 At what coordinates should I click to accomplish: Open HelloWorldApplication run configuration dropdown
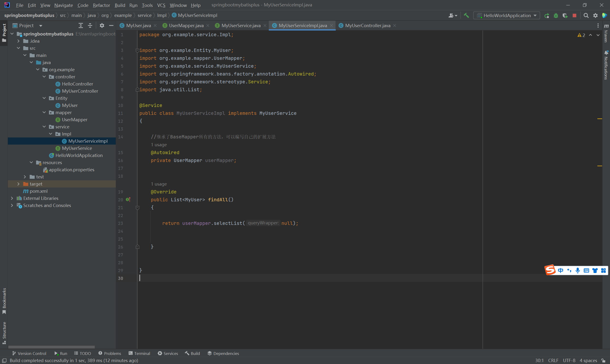tap(507, 15)
